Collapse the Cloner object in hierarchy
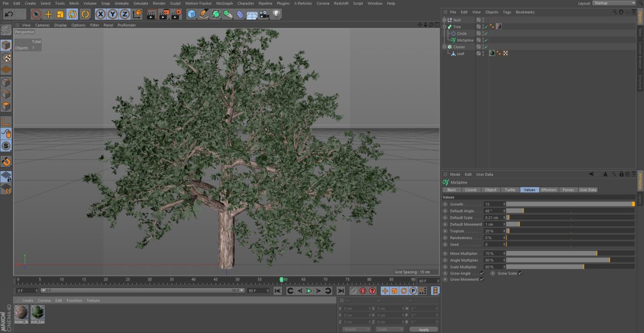Screen dimensions: 644x333 [x=444, y=47]
